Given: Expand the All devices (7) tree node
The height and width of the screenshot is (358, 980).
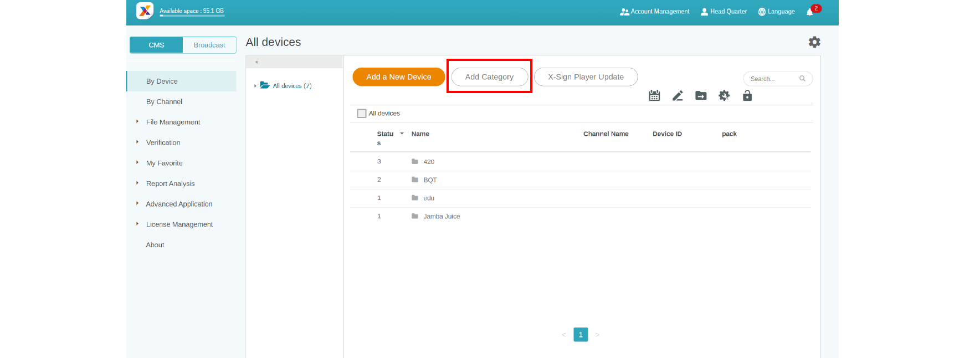Looking at the screenshot, I should tap(255, 86).
